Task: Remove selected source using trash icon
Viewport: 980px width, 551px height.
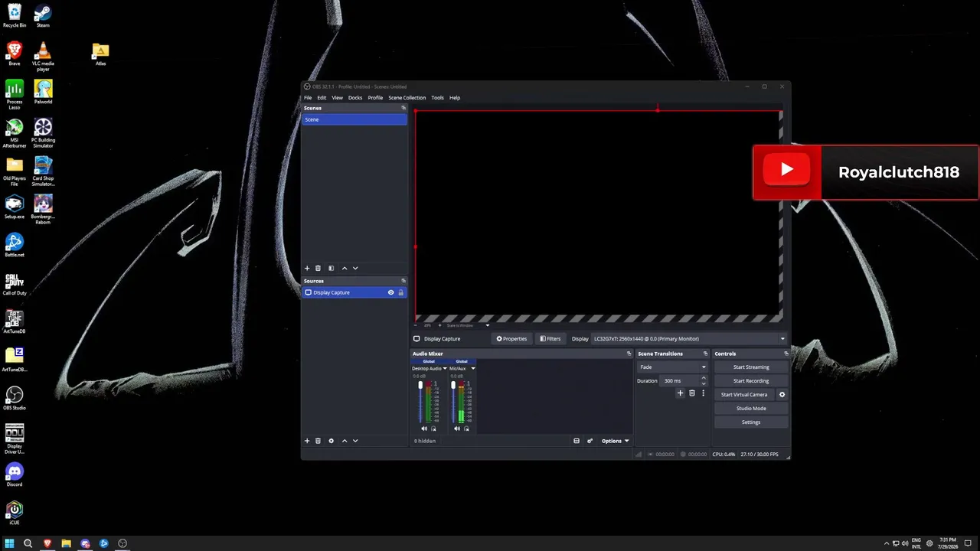Action: click(318, 441)
